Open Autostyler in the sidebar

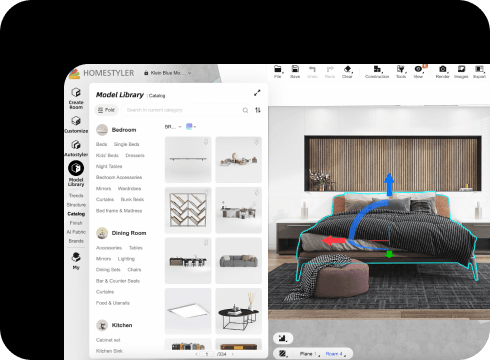[76, 148]
